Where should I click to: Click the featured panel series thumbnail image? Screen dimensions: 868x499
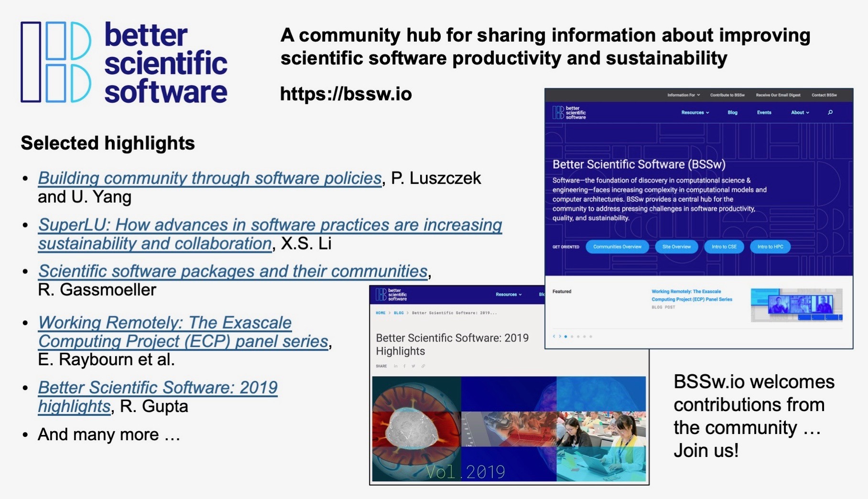[x=796, y=304]
